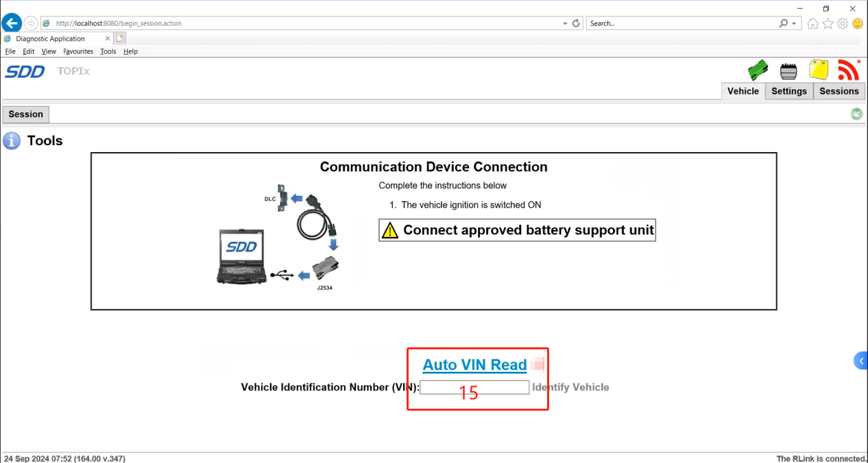868x463 pixels.
Task: Click the green communication device icon
Action: pyautogui.click(x=758, y=71)
